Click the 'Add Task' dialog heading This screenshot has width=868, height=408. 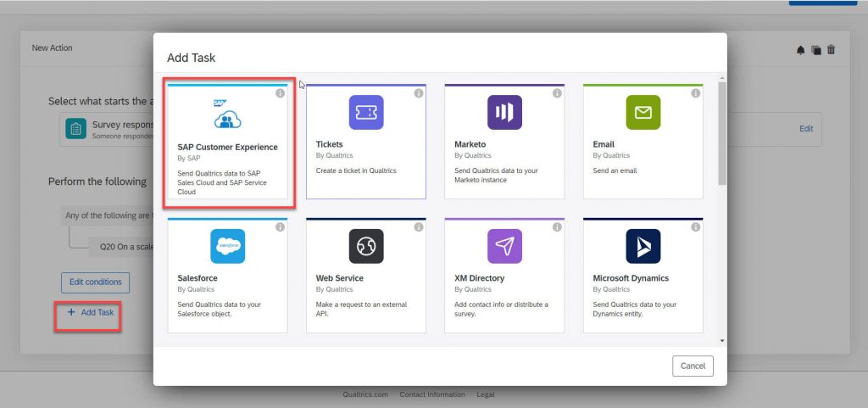point(191,58)
